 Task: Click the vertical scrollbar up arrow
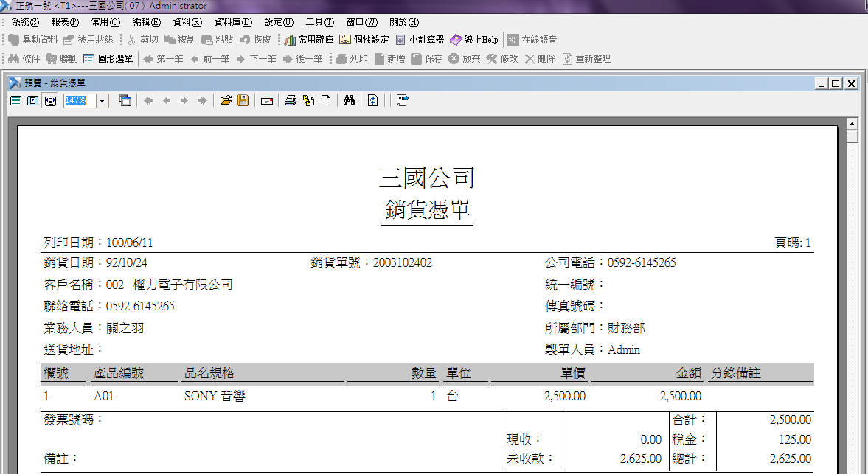pos(852,124)
